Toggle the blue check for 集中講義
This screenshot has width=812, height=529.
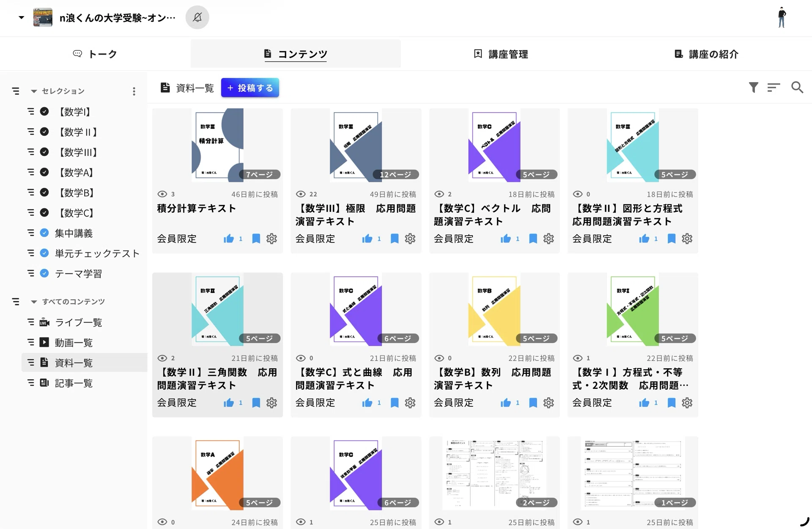44,233
